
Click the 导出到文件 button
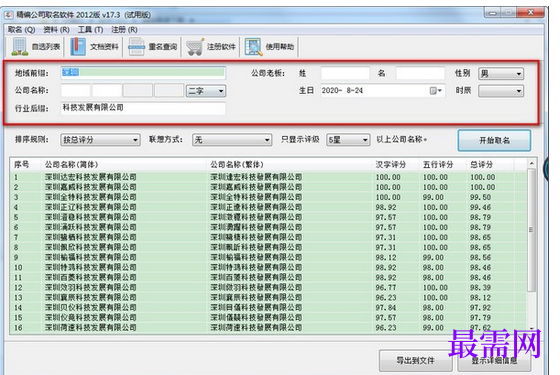(x=415, y=361)
